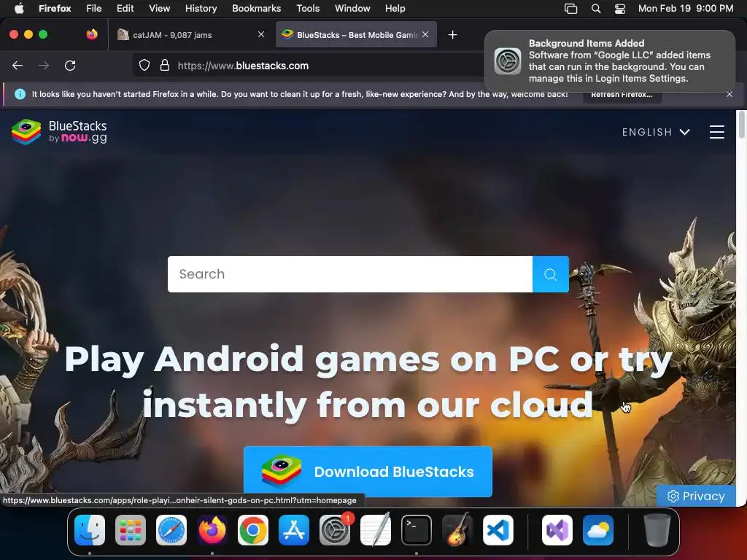Click the pinned Firefox tab icon
747x560 pixels.
pos(92,34)
